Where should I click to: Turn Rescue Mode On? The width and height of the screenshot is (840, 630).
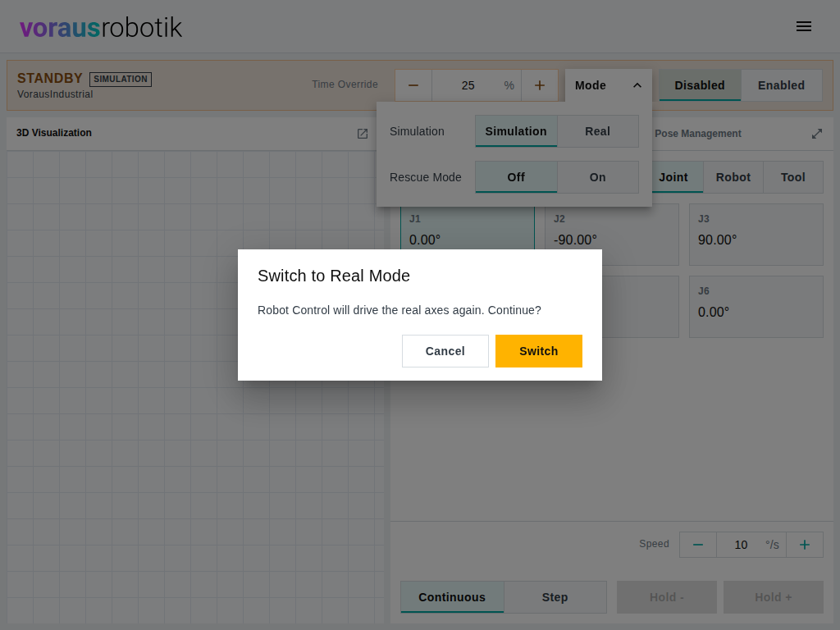pos(598,177)
